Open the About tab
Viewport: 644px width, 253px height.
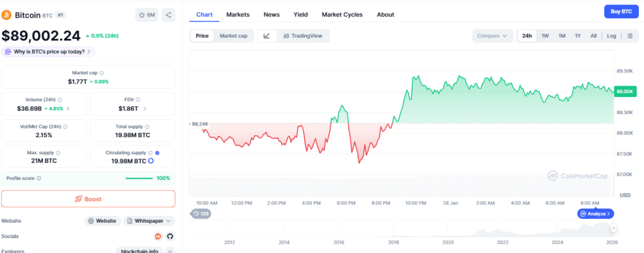coord(386,14)
